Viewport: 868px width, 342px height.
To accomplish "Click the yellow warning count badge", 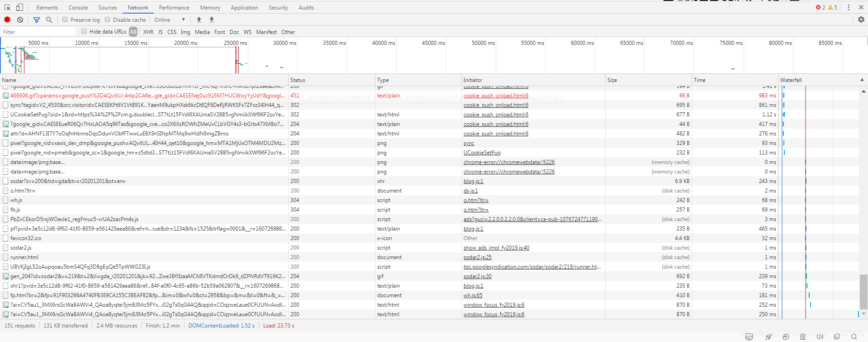I will [833, 7].
